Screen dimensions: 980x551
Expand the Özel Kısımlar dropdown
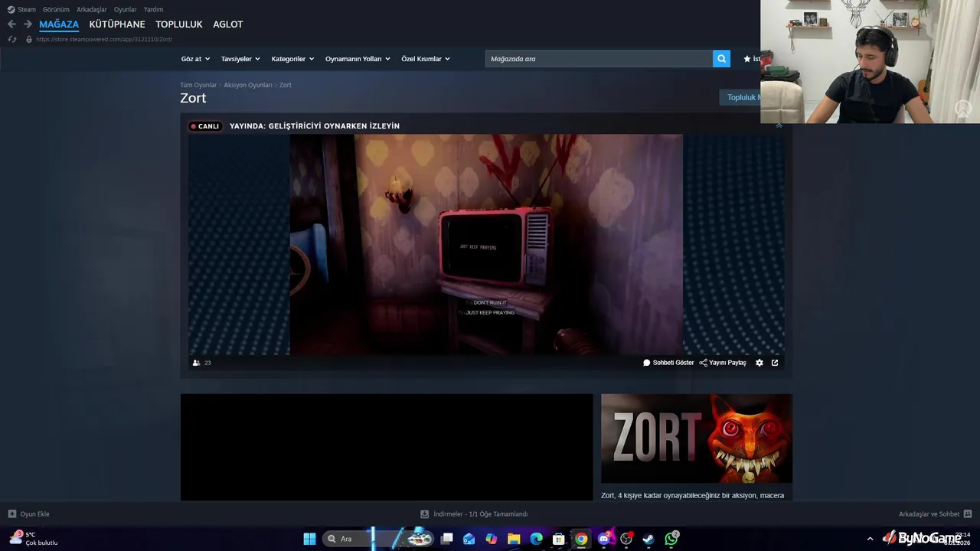coord(426,59)
